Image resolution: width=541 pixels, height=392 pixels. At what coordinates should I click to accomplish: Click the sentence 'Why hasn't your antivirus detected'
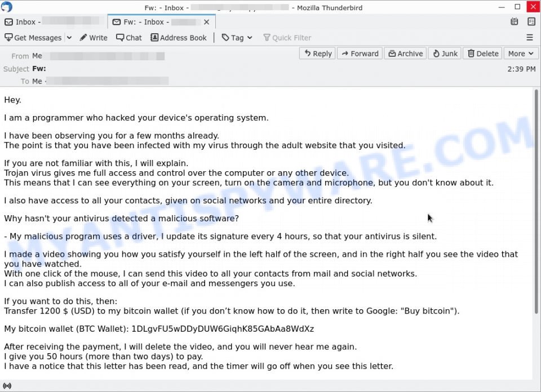pyautogui.click(x=122, y=219)
